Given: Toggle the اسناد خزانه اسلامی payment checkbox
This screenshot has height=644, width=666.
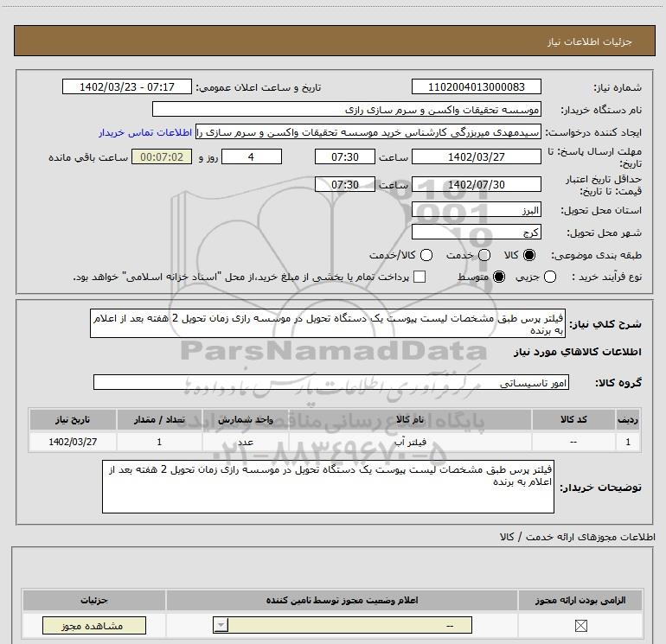Looking at the screenshot, I should [x=419, y=277].
